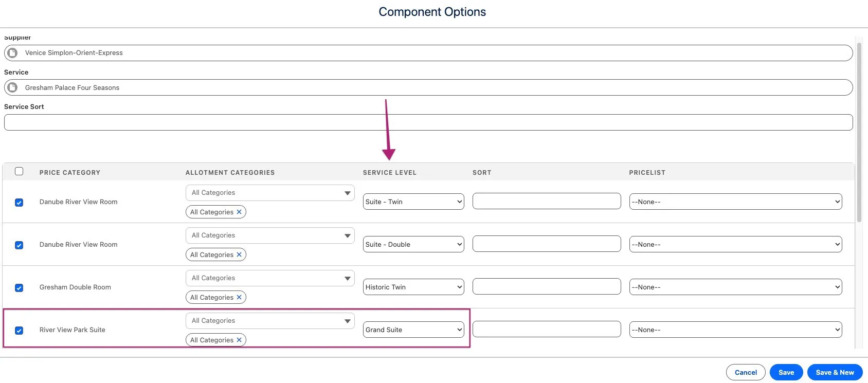
Task: Remove All Categories pill for Gresham Double Room
Action: [x=239, y=297]
